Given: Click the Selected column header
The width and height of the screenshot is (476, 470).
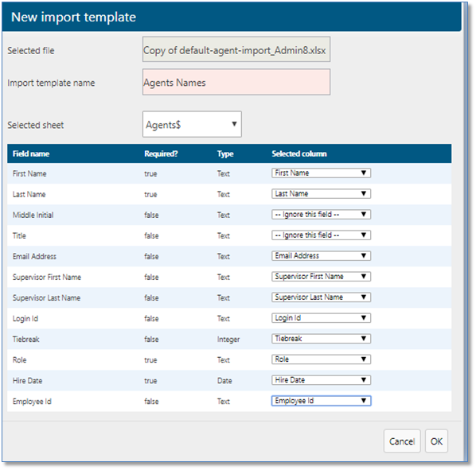Looking at the screenshot, I should tap(299, 154).
